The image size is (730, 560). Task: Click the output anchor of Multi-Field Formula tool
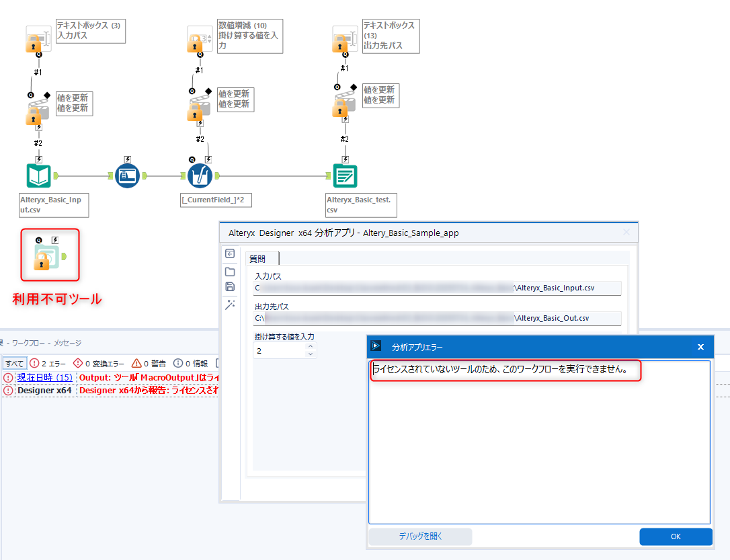[x=217, y=175]
